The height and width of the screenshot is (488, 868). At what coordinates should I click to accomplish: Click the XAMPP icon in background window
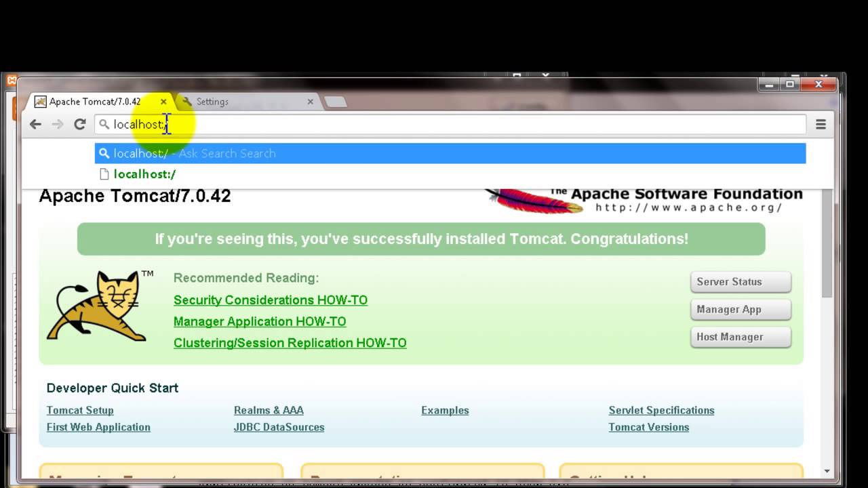pyautogui.click(x=10, y=81)
